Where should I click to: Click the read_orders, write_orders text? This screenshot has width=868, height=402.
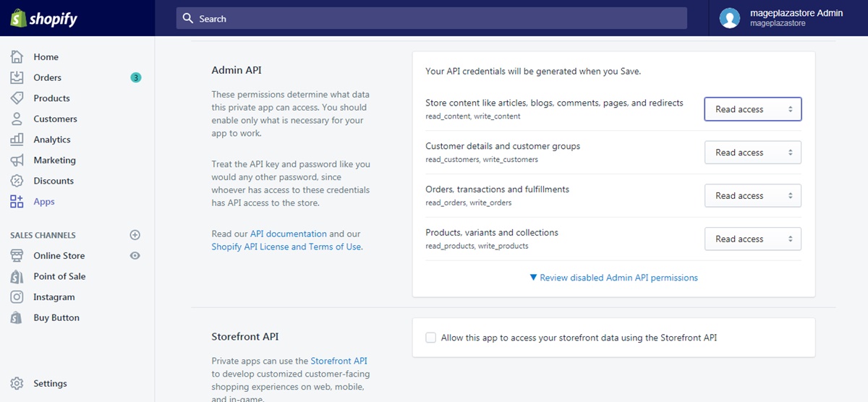coord(469,202)
